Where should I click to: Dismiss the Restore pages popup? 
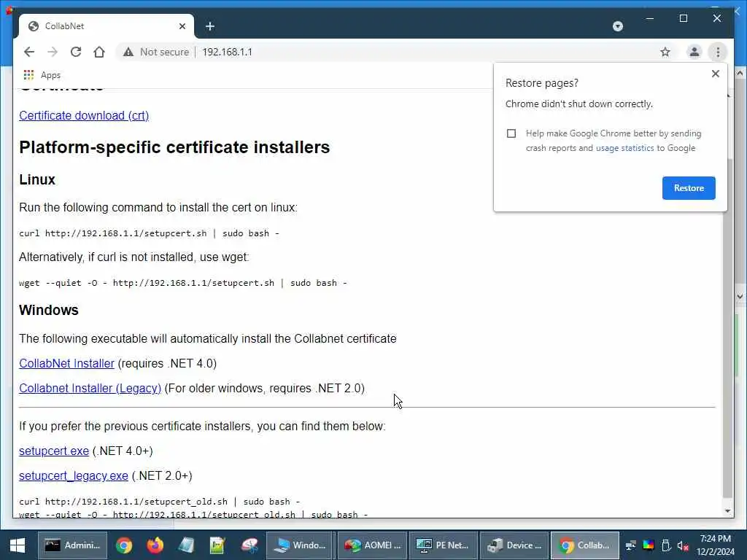715,74
